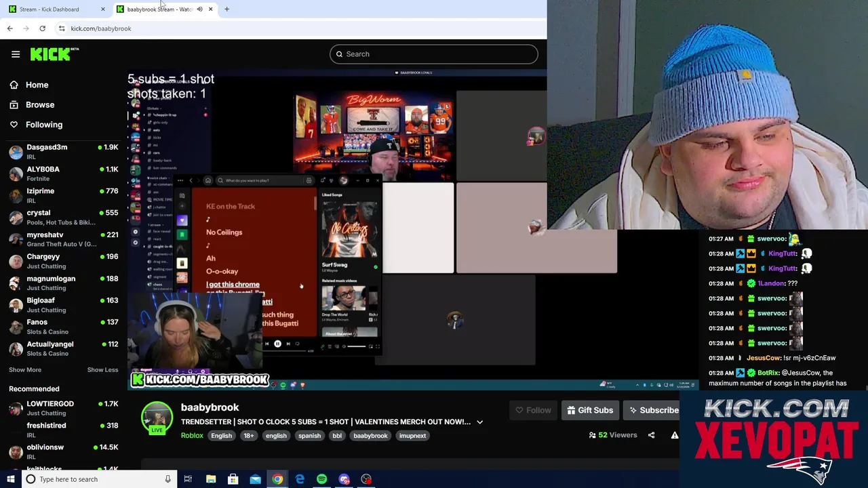
Task: Activate taskbar search microphone icon
Action: (167, 479)
